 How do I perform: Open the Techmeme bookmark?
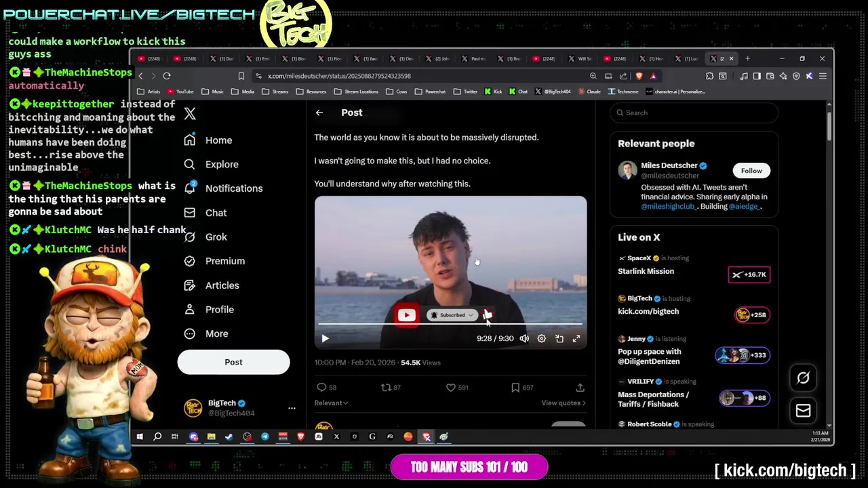[x=623, y=91]
